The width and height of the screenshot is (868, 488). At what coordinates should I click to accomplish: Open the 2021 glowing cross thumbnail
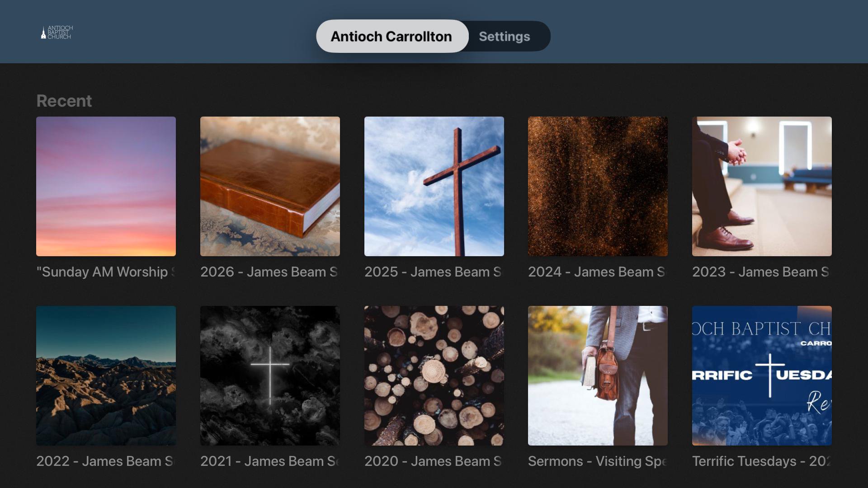click(270, 375)
